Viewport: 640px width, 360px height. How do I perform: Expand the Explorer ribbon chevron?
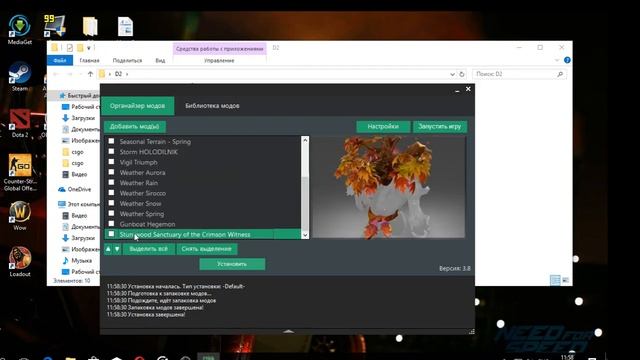(557, 60)
